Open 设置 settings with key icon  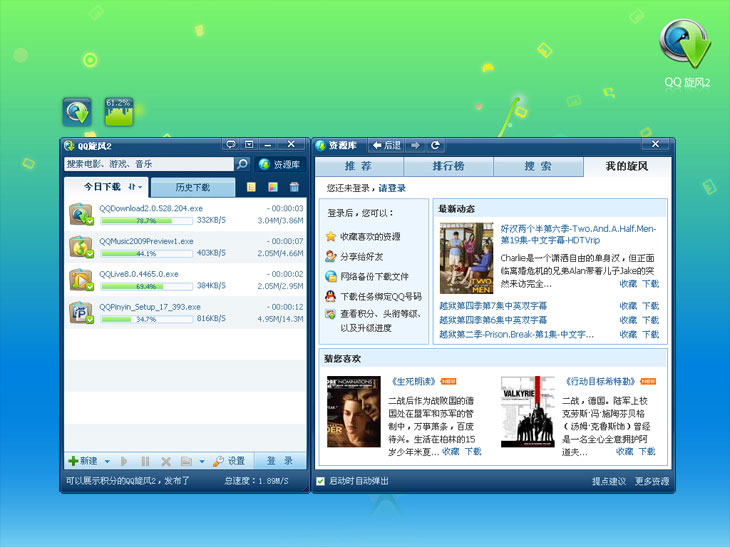click(x=229, y=461)
